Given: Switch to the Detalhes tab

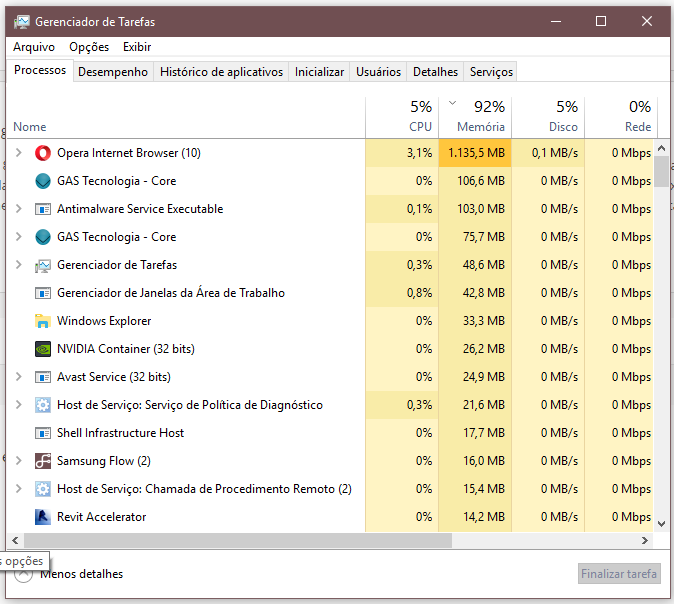Looking at the screenshot, I should tap(435, 72).
